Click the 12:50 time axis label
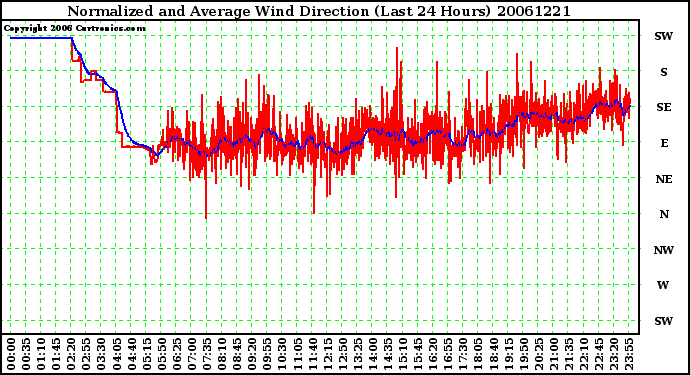The width and height of the screenshot is (690, 375). point(341,354)
